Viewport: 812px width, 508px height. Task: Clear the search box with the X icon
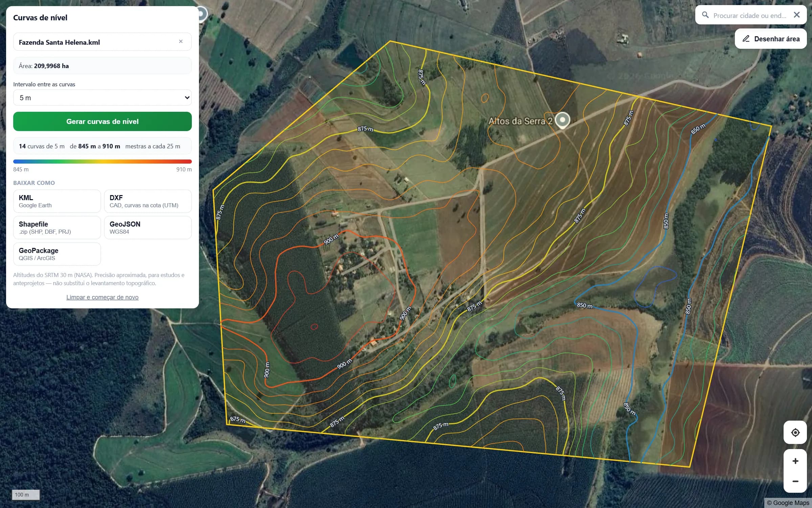[797, 15]
